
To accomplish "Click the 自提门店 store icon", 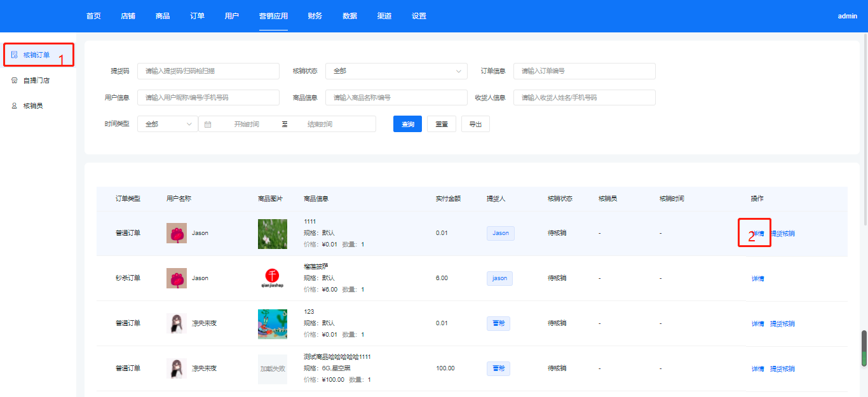I will click(x=14, y=81).
